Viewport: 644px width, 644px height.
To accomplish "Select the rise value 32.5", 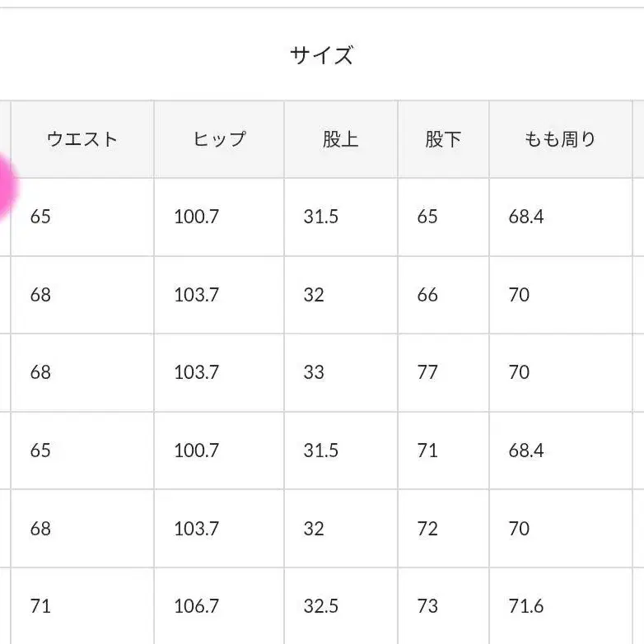I will click(x=320, y=606).
